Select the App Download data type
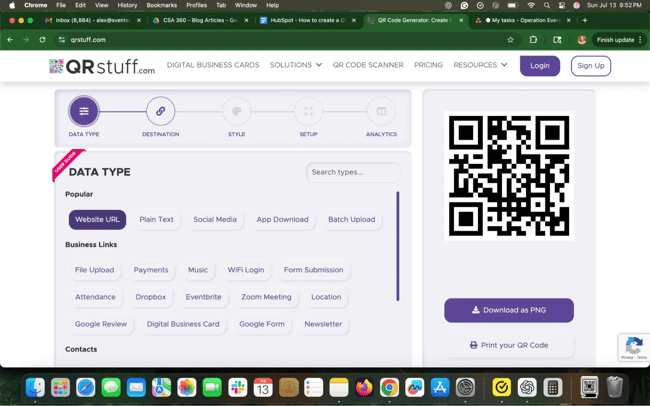 (282, 219)
